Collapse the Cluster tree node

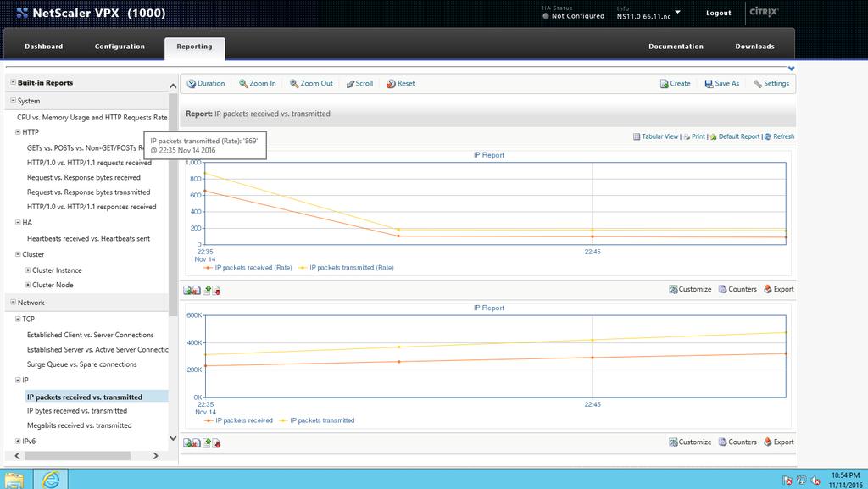(18, 254)
